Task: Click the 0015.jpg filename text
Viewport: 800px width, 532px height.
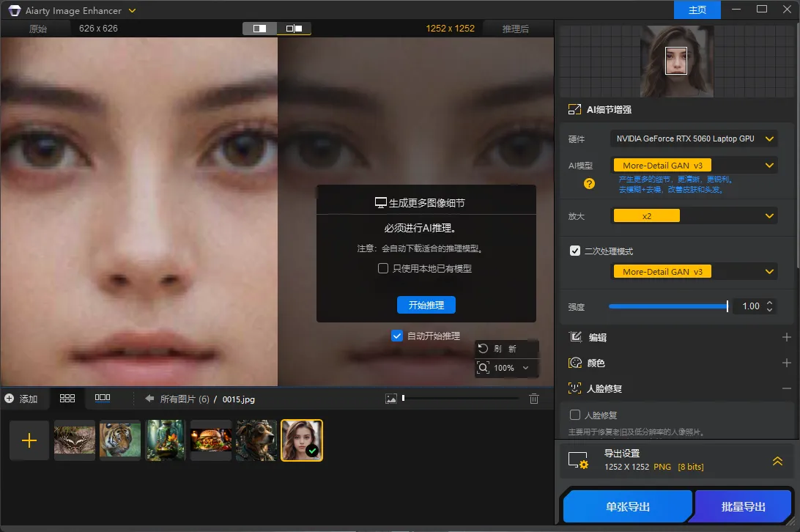Action: point(238,399)
